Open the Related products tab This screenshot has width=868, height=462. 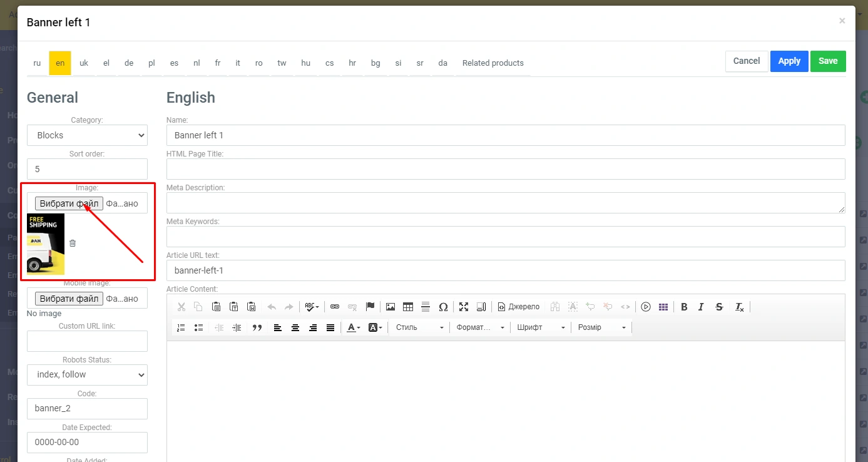[x=493, y=63]
